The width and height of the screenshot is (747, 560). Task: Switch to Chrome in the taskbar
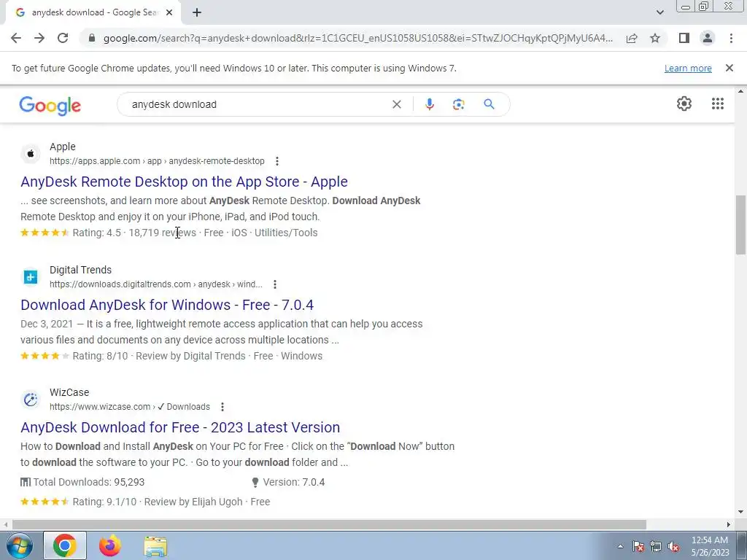click(65, 545)
